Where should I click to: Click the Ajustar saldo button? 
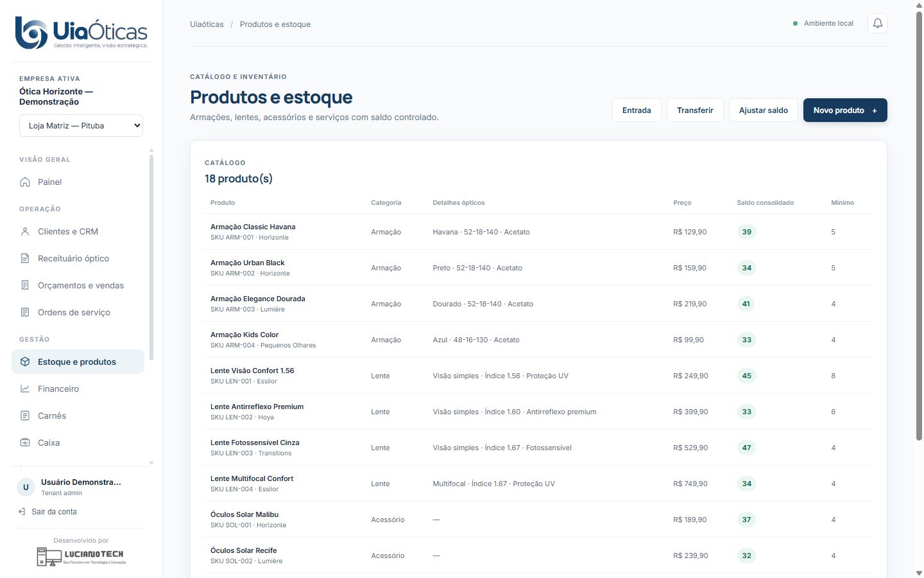[764, 110]
